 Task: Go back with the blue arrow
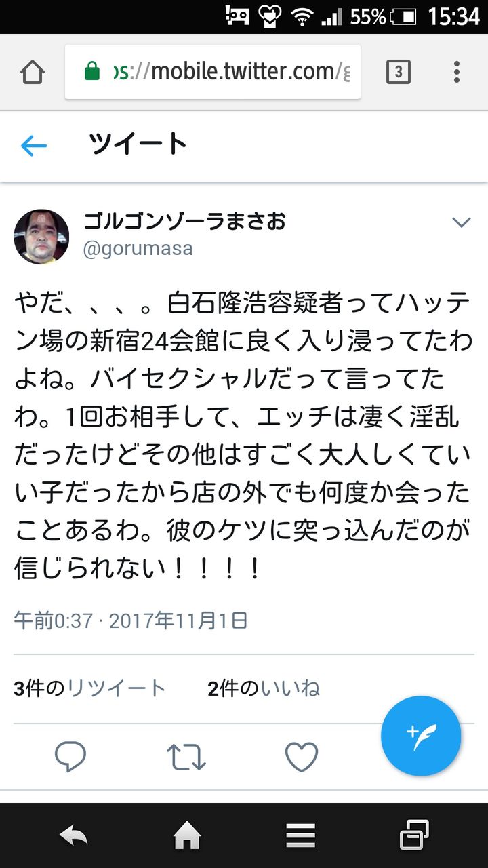click(34, 146)
